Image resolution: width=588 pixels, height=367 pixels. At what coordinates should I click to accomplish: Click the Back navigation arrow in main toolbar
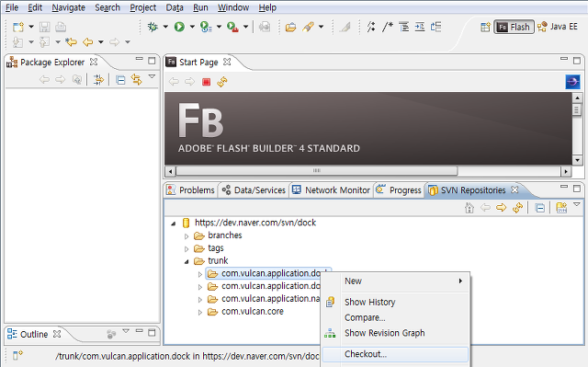point(88,42)
